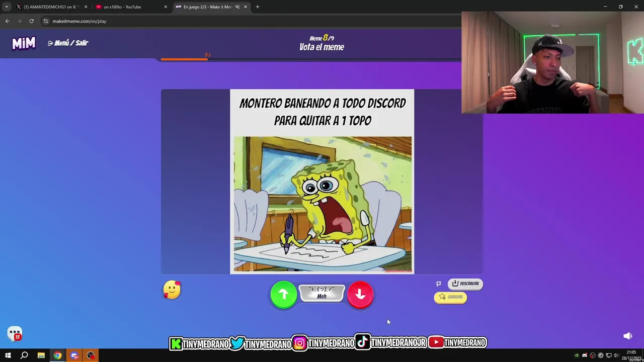Image resolution: width=644 pixels, height=362 pixels.
Task: Report the meme with flag icon
Action: pos(439,284)
